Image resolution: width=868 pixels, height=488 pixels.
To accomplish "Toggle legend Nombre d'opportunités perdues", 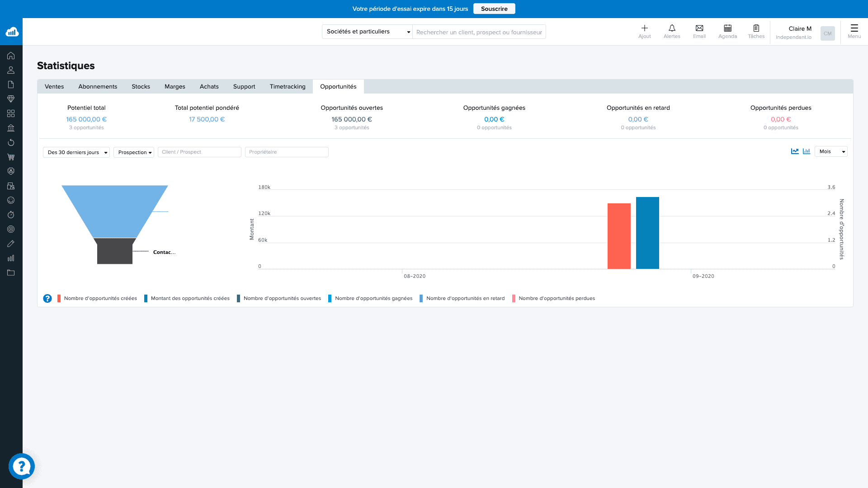I will tap(553, 298).
